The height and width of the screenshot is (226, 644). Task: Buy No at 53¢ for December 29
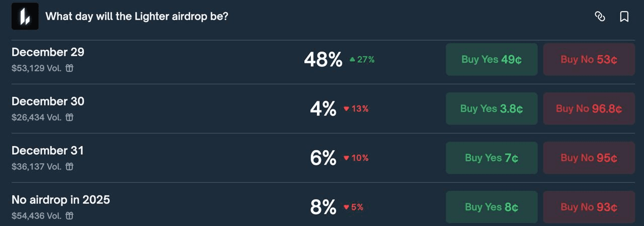[x=589, y=59]
